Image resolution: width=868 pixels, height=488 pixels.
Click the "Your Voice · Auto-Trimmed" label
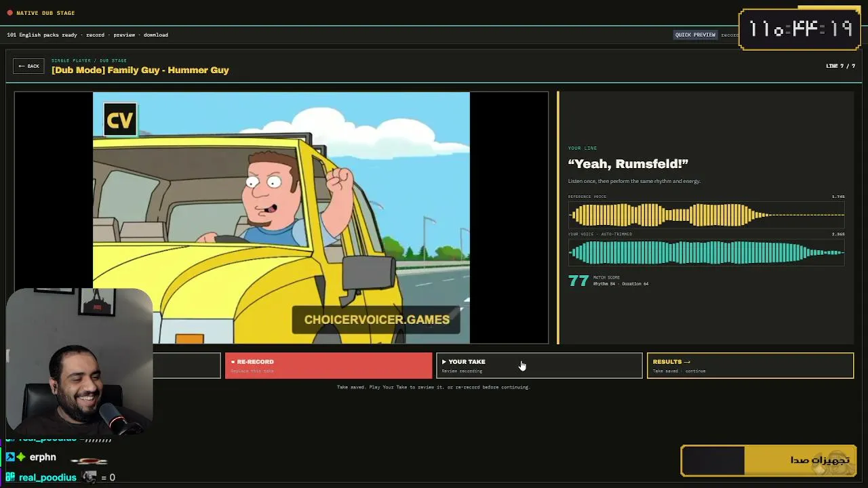pyautogui.click(x=600, y=234)
